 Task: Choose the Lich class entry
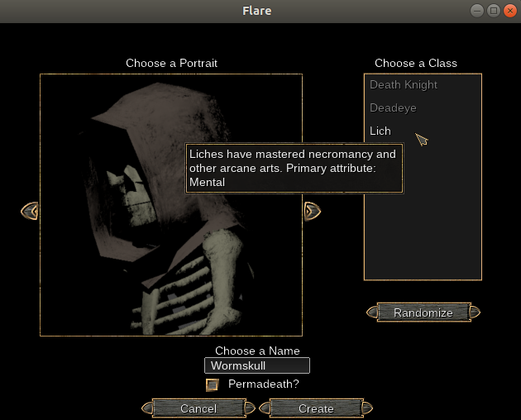click(380, 131)
